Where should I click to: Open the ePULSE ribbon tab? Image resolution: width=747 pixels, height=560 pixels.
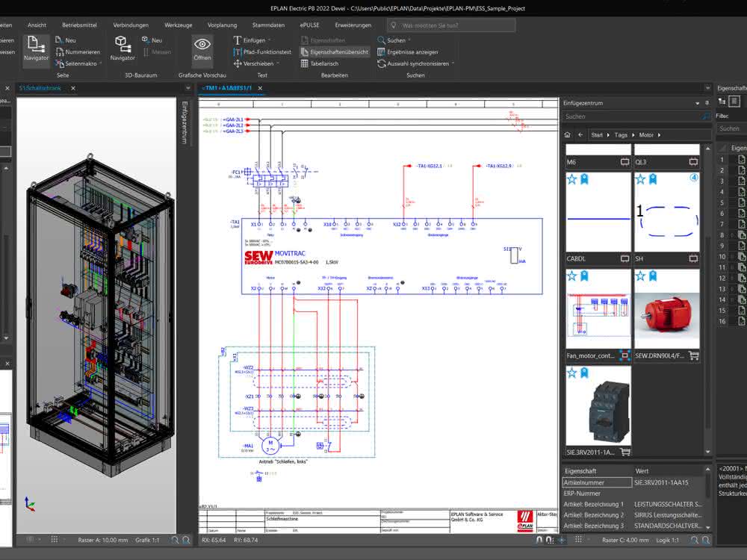310,25
